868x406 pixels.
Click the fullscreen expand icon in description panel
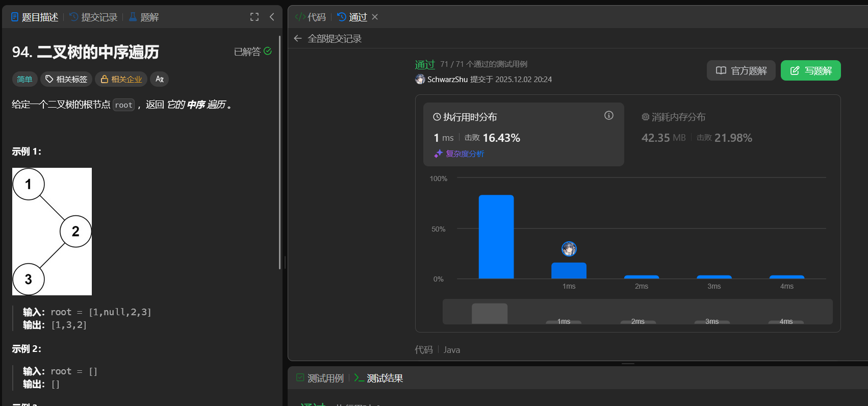click(x=254, y=17)
